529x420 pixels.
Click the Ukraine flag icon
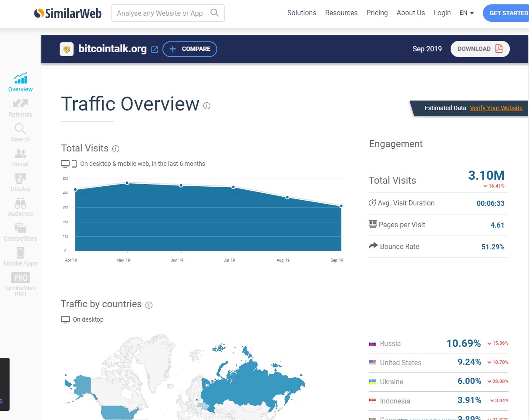(373, 382)
